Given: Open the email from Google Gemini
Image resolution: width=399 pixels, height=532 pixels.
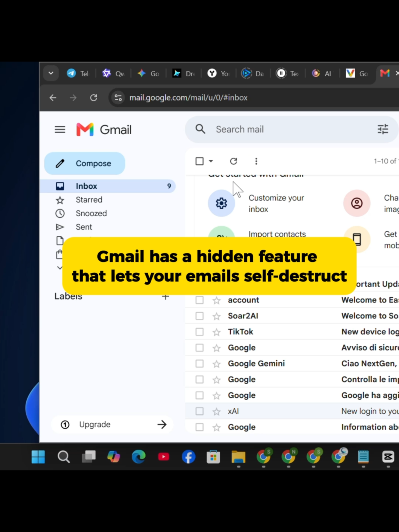Looking at the screenshot, I should pos(292,364).
